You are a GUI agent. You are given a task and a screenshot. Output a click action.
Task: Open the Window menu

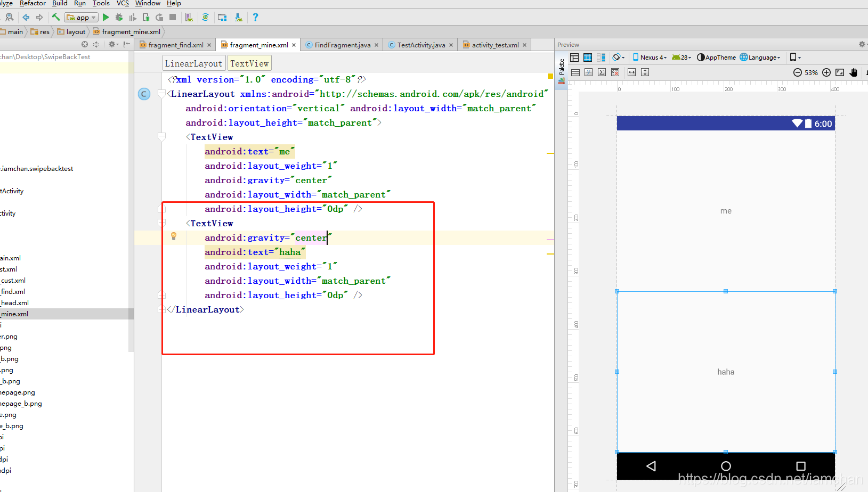click(x=148, y=3)
